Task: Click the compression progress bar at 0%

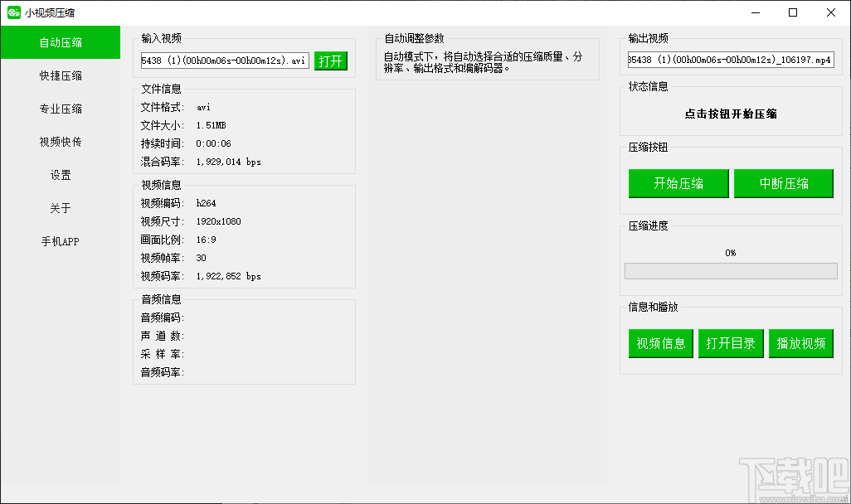Action: (730, 270)
